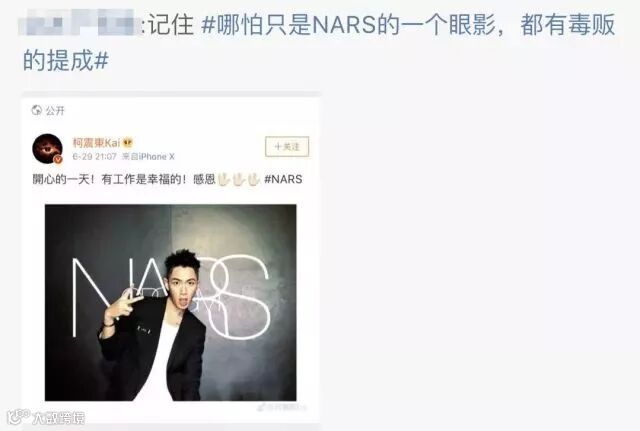Click the third hand emoji before #NARS
The height and width of the screenshot is (431, 640).
tap(253, 179)
